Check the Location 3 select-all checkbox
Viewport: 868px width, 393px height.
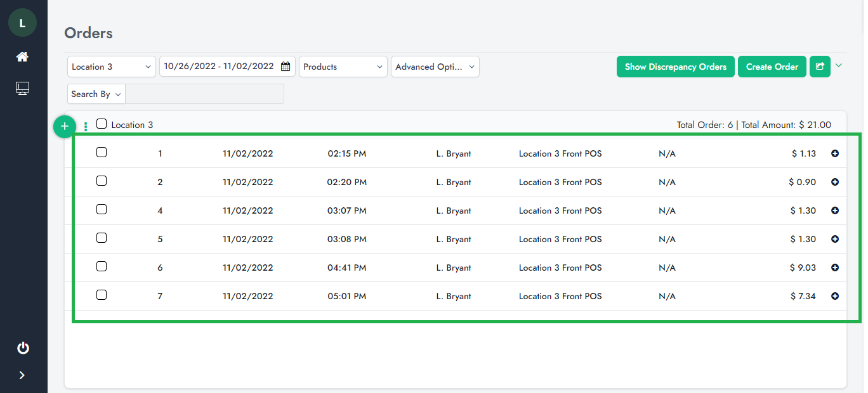(102, 124)
